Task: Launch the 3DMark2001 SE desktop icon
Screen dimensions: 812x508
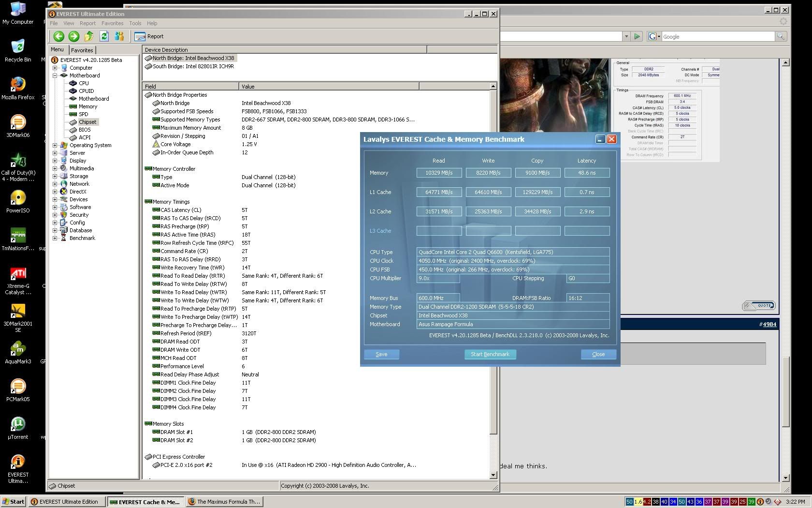Action: click(18, 318)
